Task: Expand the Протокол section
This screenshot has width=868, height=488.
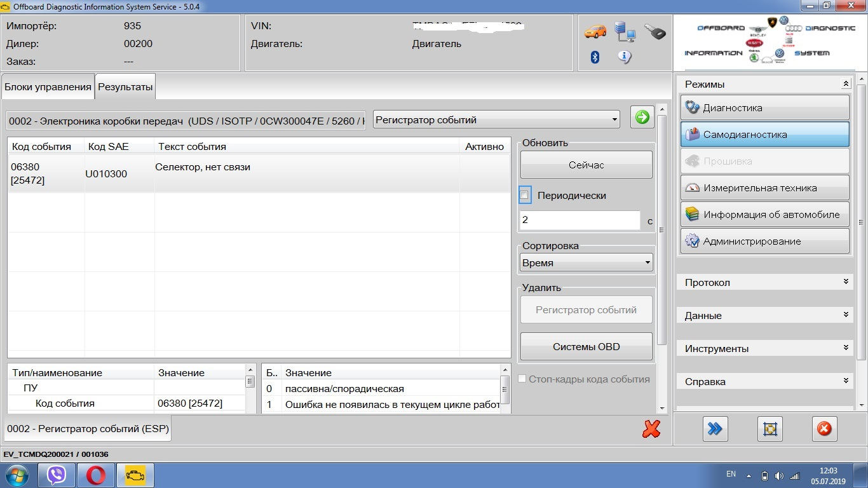Action: pyautogui.click(x=767, y=282)
